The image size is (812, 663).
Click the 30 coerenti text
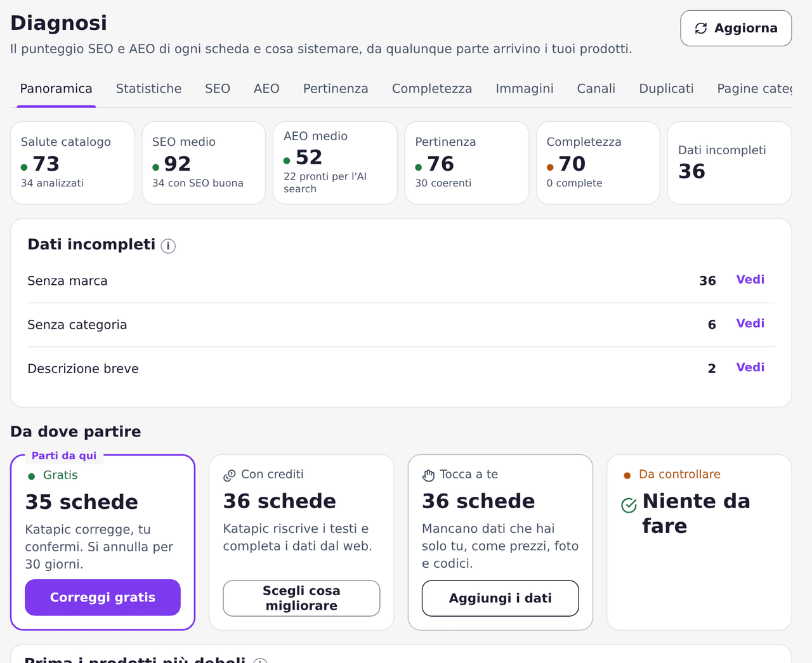(x=443, y=183)
